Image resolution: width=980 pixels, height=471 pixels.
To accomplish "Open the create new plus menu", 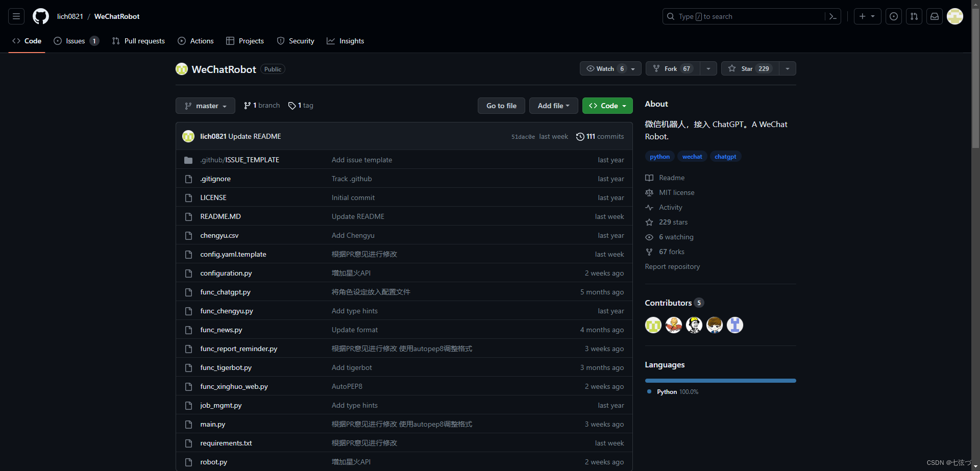I will click(x=867, y=16).
